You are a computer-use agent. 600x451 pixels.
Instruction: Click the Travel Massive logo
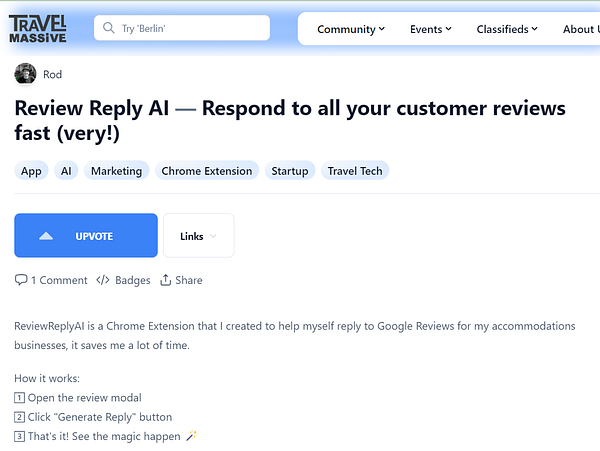(38, 28)
